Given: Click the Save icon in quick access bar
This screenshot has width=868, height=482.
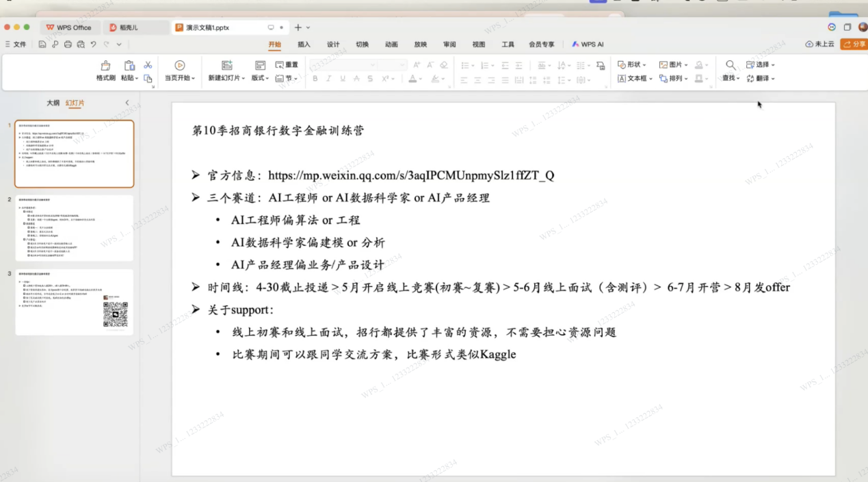Looking at the screenshot, I should coord(42,45).
